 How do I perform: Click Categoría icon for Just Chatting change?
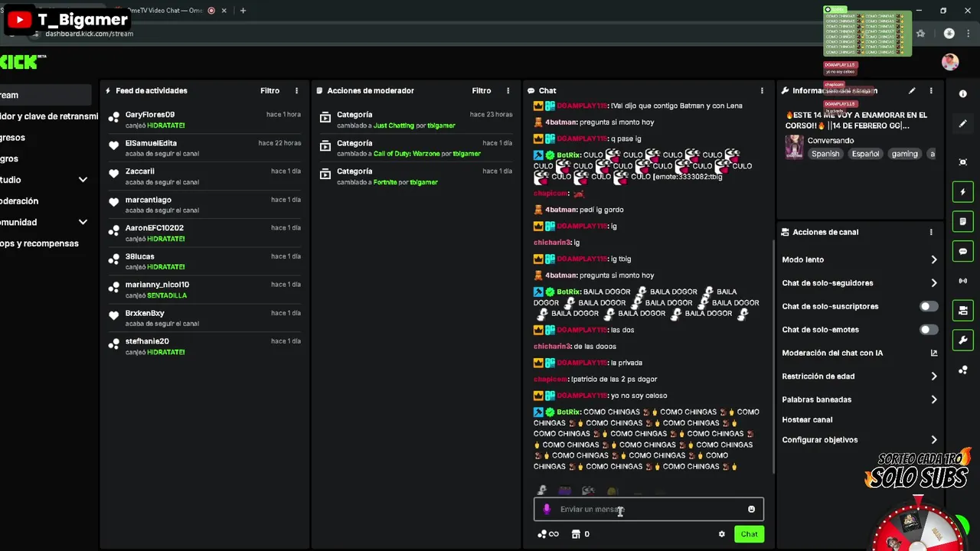(x=325, y=118)
